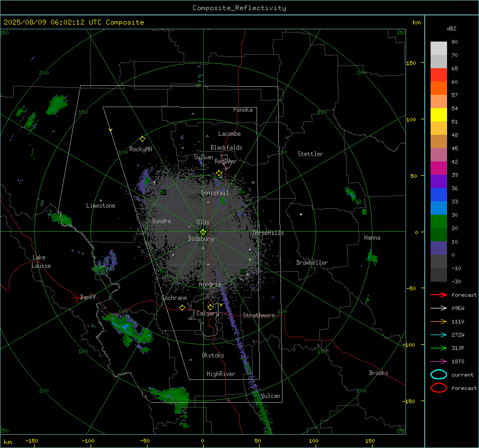Click the yellow diamond marker near RedDeer
Viewport: 479px width, 448px height.
click(219, 173)
